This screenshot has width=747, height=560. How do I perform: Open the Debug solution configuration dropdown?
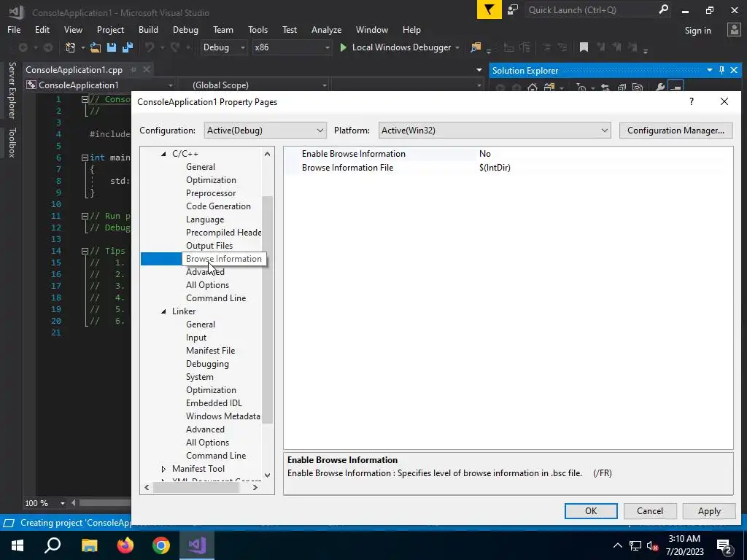coord(224,47)
